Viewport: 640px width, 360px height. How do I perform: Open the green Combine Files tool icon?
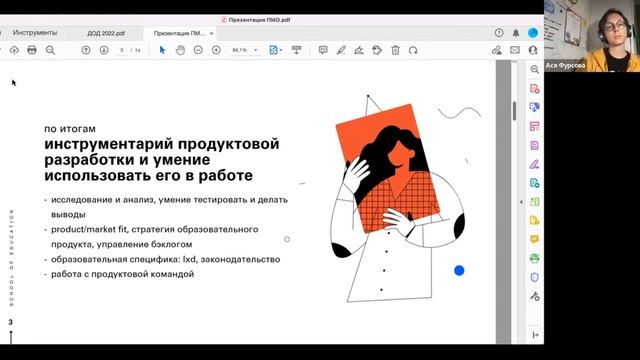coord(534,202)
